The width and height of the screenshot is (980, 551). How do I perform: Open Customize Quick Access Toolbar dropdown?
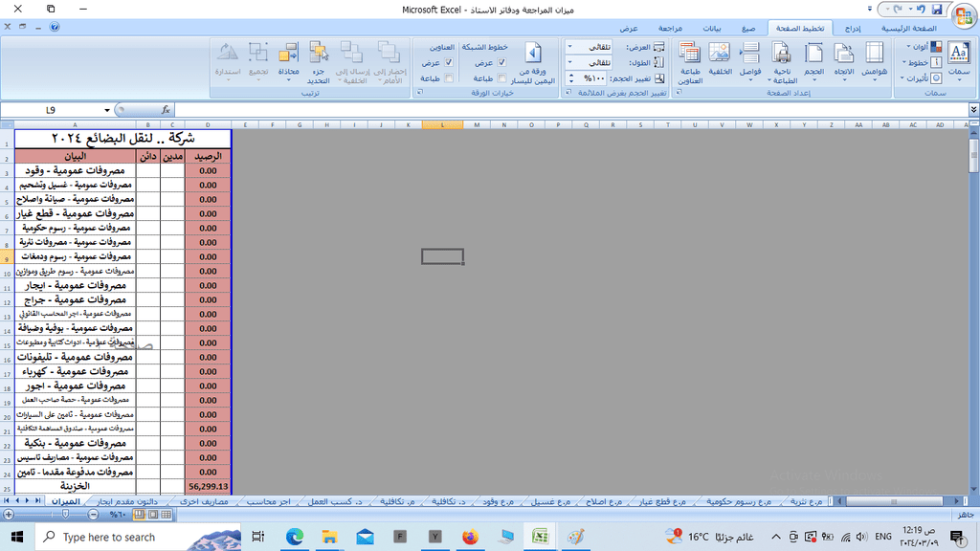click(869, 10)
